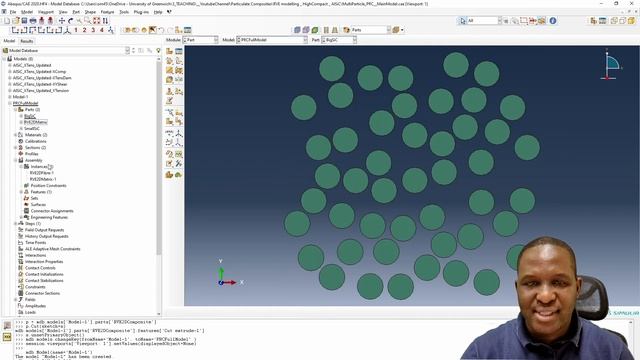Select the RVE2DMatrix part in tree
The image size is (640, 360).
tap(36, 122)
